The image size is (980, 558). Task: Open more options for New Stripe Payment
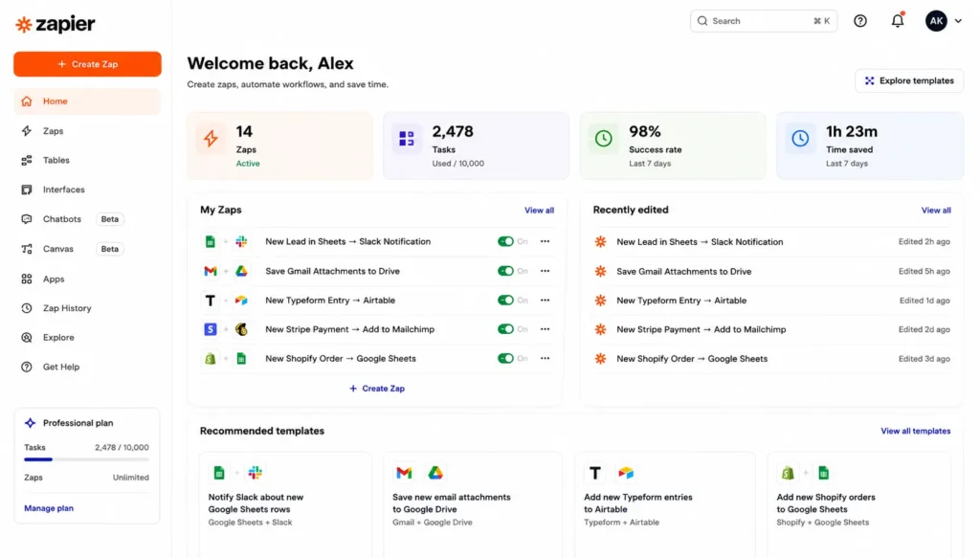pyautogui.click(x=545, y=329)
